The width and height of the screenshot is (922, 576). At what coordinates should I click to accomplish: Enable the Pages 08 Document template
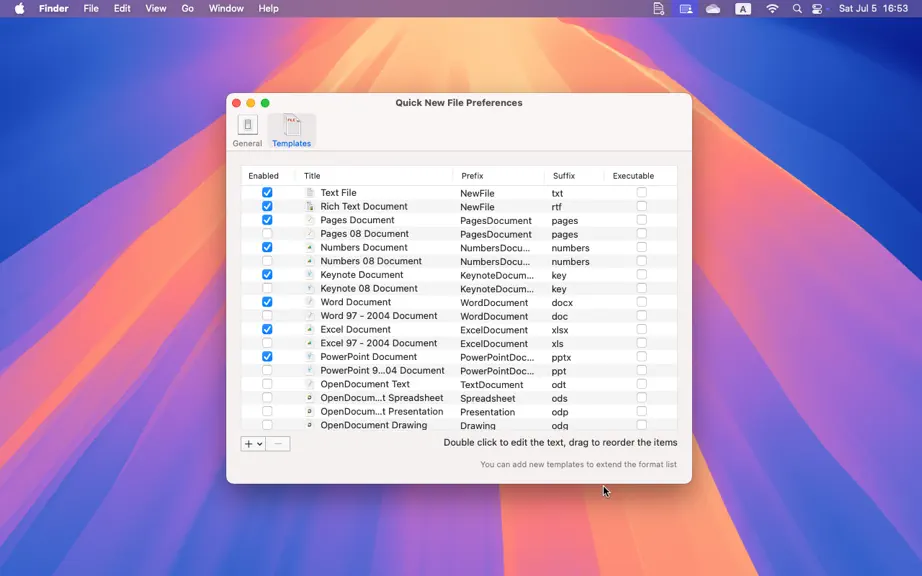point(267,233)
